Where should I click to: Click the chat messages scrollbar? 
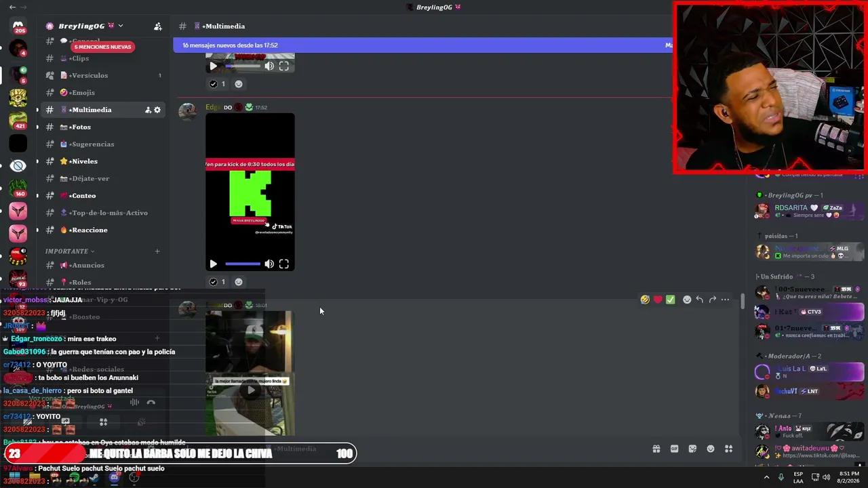[743, 301]
